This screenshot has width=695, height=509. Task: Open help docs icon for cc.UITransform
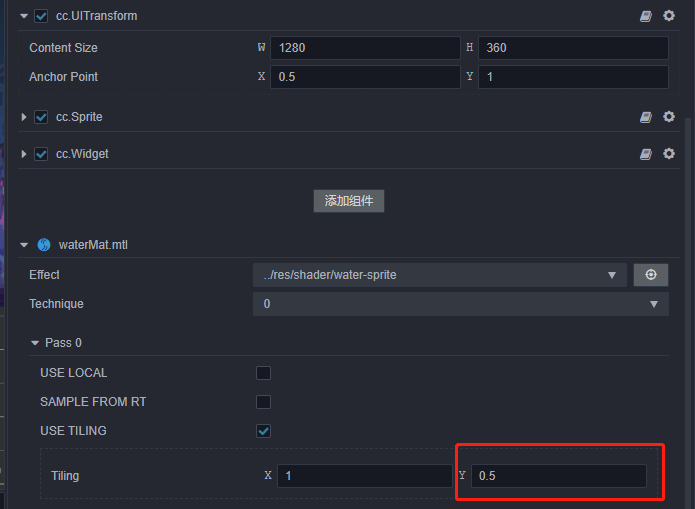(x=646, y=16)
